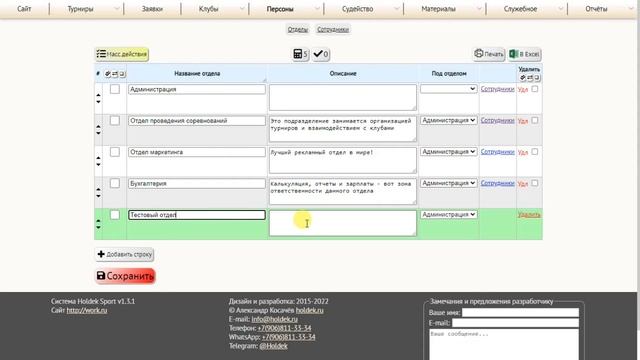Click the Печать printer button
The width and height of the screenshot is (640, 360).
point(489,54)
